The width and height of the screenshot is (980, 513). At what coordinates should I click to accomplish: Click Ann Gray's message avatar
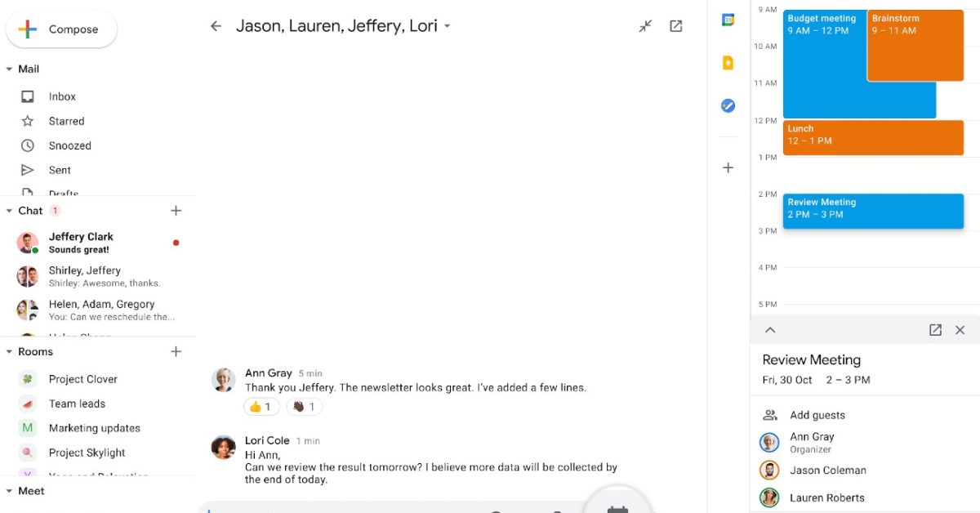coord(224,380)
